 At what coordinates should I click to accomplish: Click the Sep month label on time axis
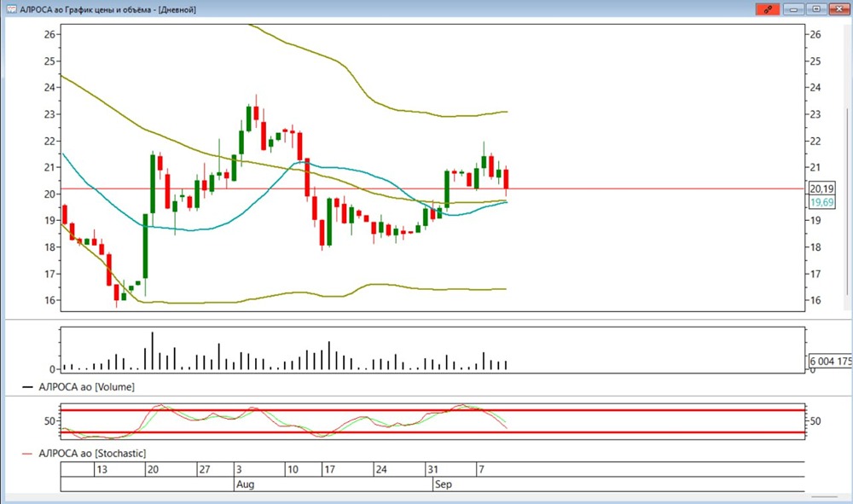click(443, 484)
